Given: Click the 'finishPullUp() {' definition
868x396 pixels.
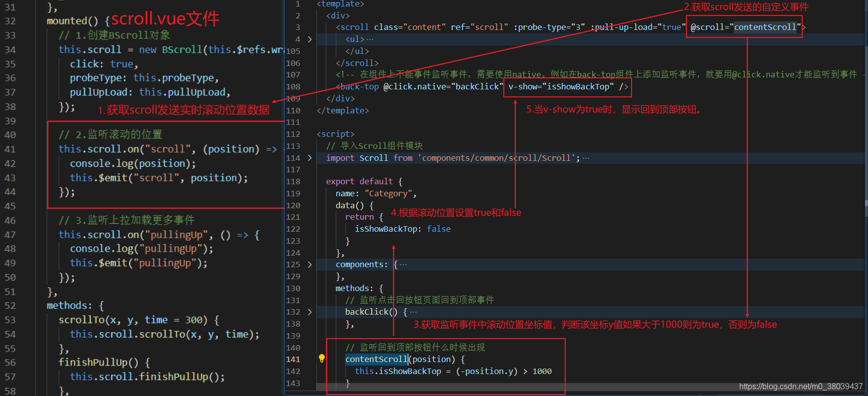Looking at the screenshot, I should point(104,363).
